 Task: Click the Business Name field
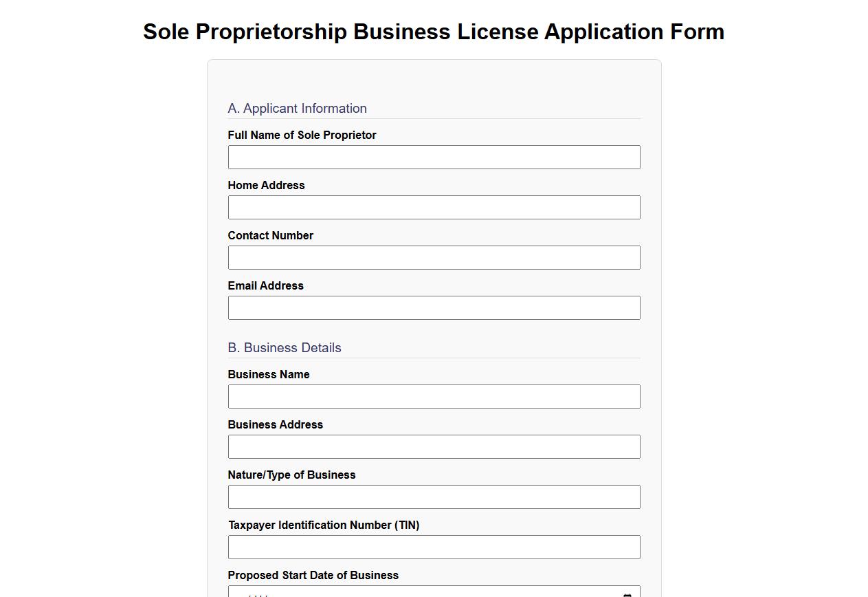tap(434, 396)
